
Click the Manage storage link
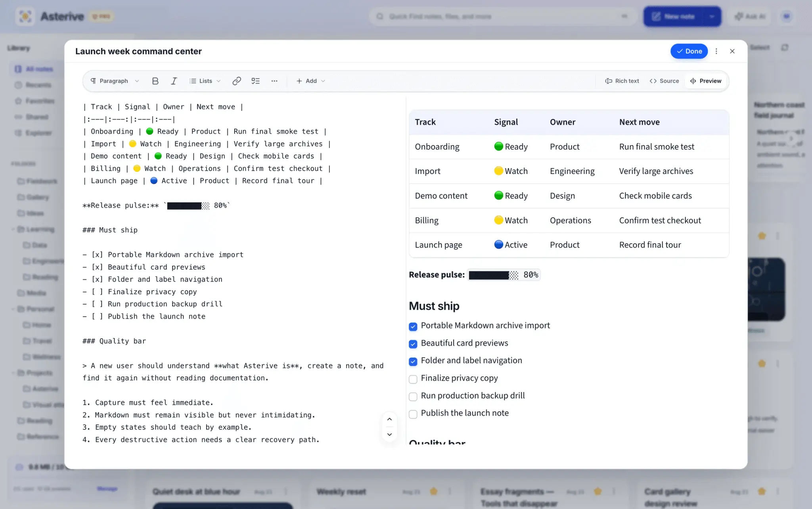point(107,489)
